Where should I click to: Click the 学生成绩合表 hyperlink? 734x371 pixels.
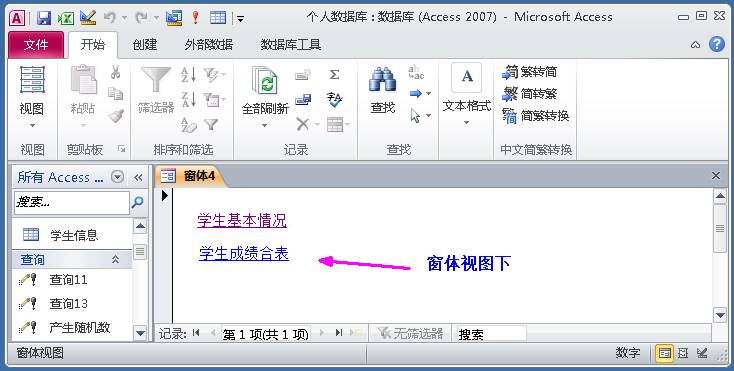(243, 254)
